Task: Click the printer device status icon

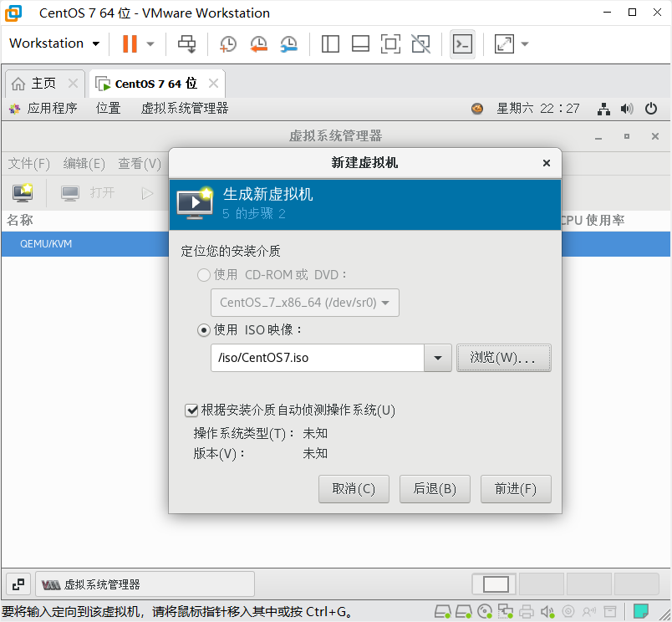Action: (x=527, y=612)
